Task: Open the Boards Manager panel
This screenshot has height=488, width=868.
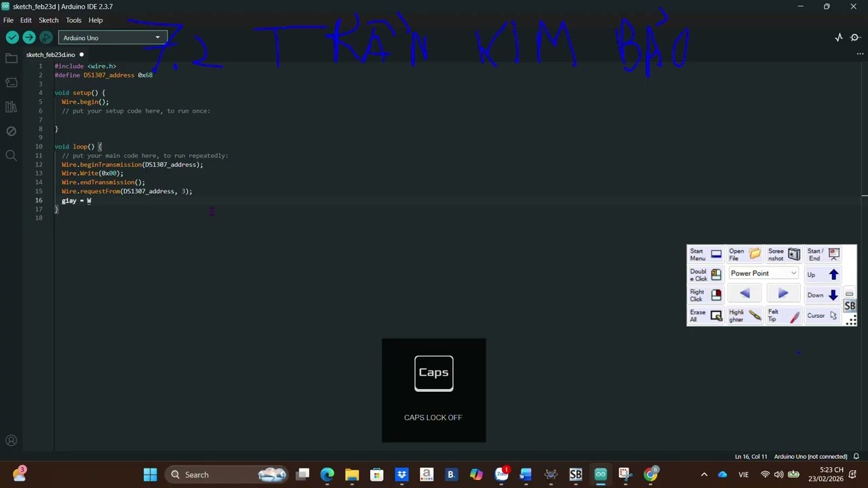Action: [x=11, y=83]
